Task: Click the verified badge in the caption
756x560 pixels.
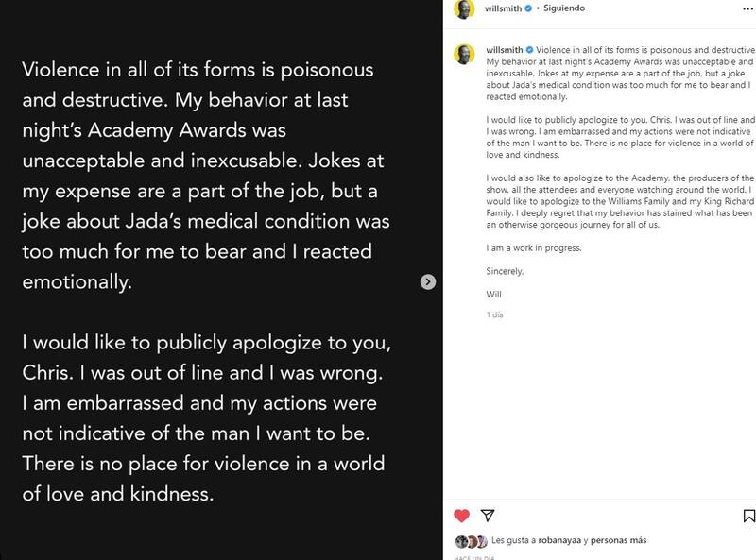Action: point(529,47)
